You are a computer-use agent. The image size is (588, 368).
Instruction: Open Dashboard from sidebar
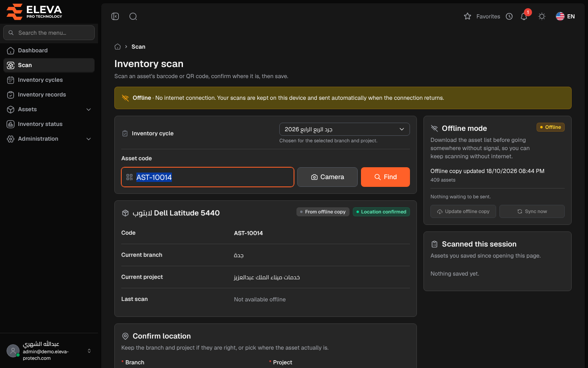click(49, 50)
